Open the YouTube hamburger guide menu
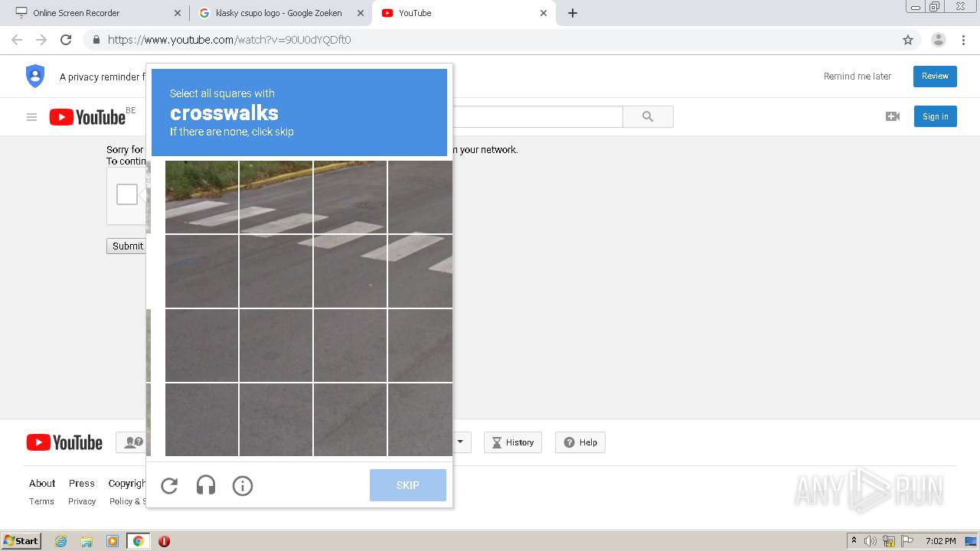Viewport: 980px width, 551px height. pyautogui.click(x=31, y=117)
